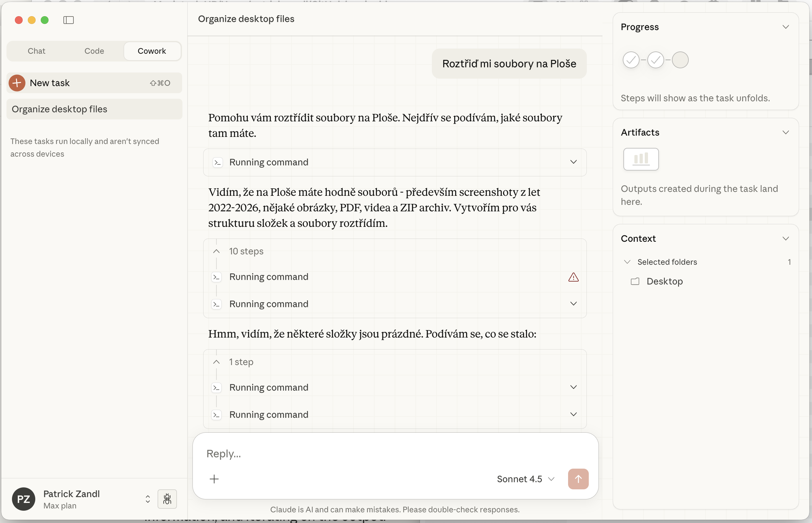The height and width of the screenshot is (523, 812).
Task: Toggle the sidebar panel icon
Action: coord(69,20)
